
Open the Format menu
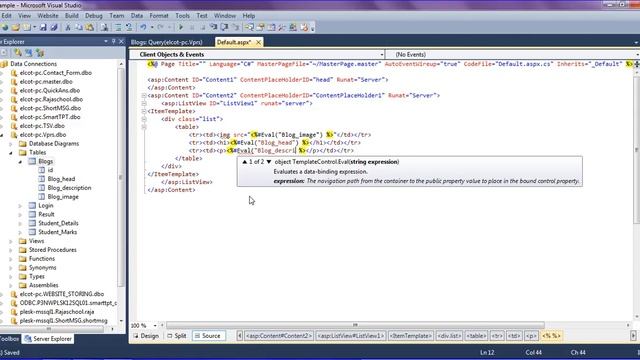coord(159,16)
